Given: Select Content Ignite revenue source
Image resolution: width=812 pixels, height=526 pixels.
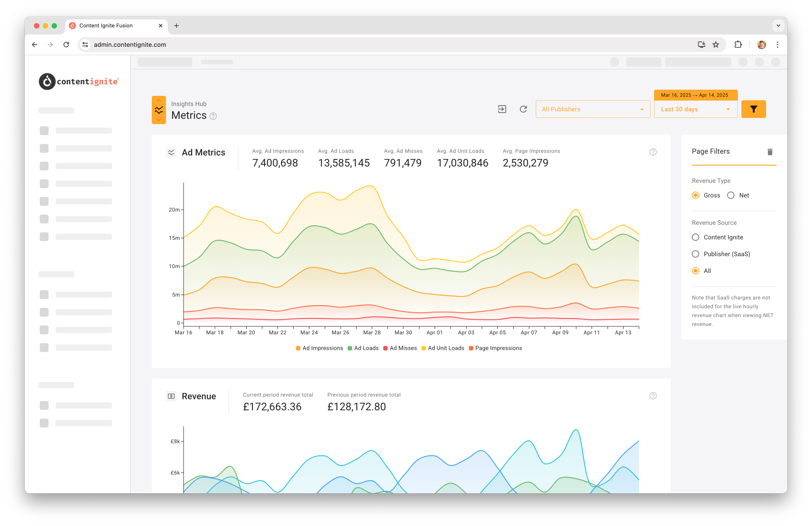Looking at the screenshot, I should [695, 237].
